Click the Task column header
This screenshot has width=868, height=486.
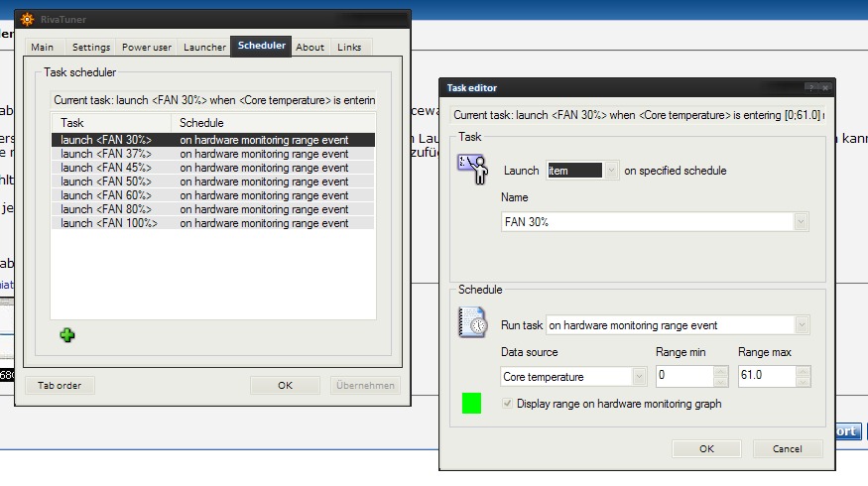tap(111, 123)
